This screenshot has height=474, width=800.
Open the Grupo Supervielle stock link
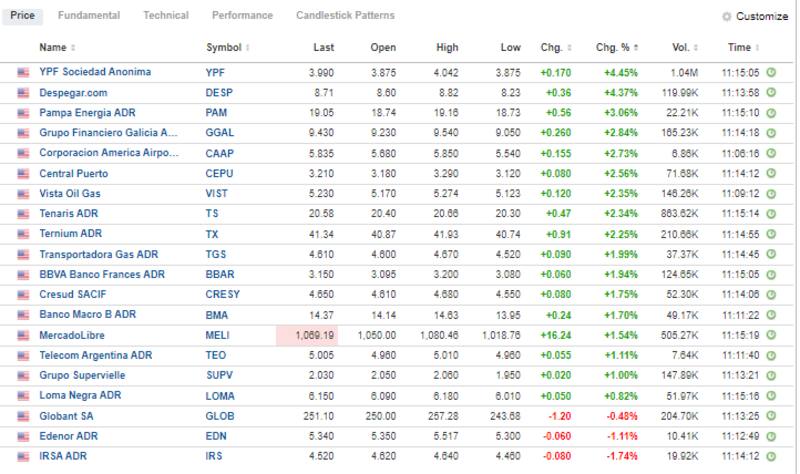[82, 376]
